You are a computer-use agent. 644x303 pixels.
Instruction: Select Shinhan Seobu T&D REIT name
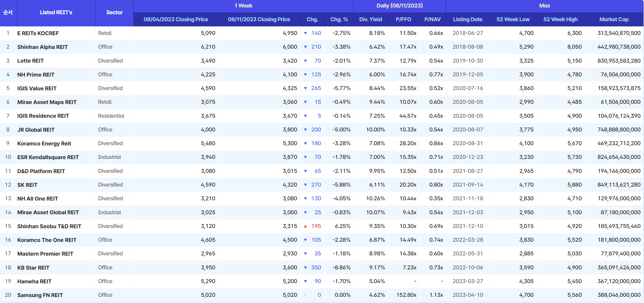coord(49,226)
